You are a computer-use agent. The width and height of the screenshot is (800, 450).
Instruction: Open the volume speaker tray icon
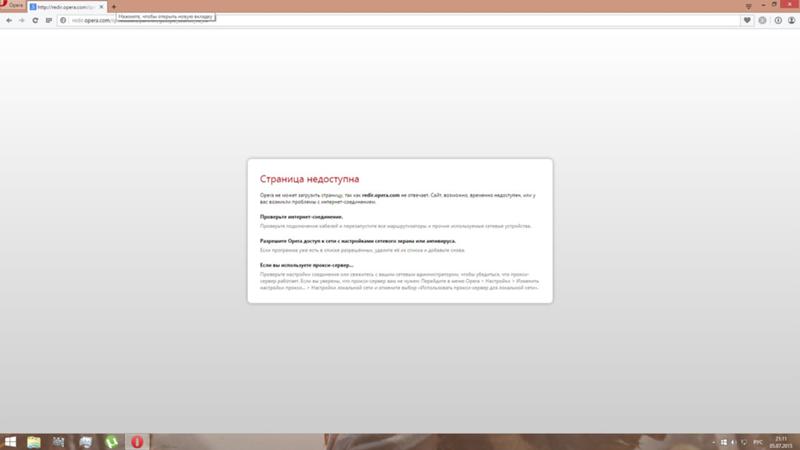tap(734, 442)
